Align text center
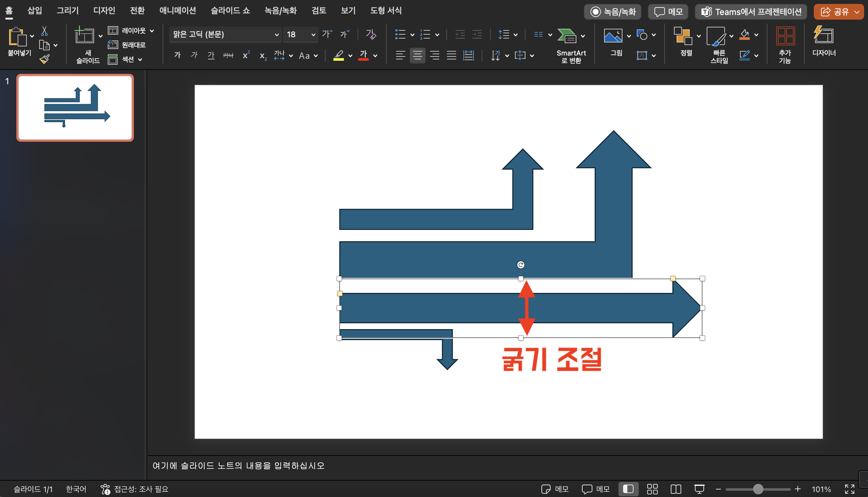The image size is (868, 497). coord(417,55)
